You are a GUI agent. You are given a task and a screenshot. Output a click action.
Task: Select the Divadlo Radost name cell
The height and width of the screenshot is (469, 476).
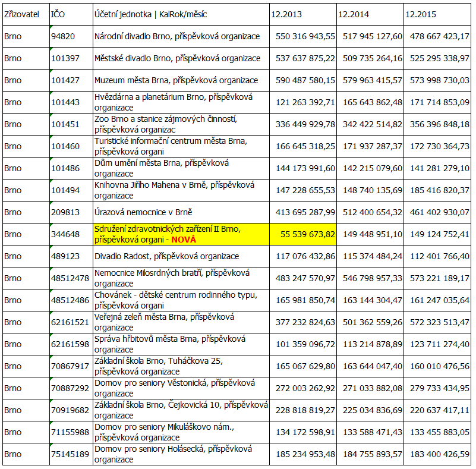click(x=181, y=256)
